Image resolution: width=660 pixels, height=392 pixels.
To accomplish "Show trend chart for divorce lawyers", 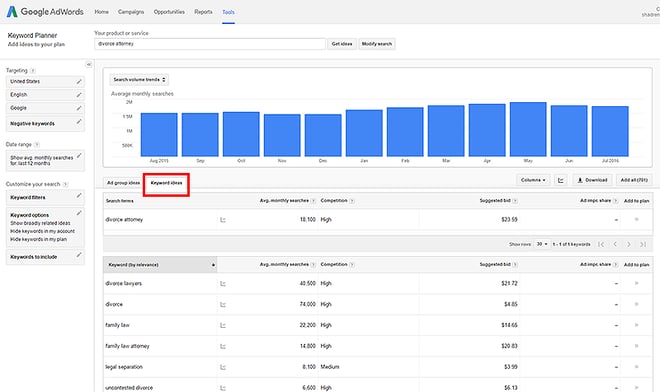I will pyautogui.click(x=223, y=284).
